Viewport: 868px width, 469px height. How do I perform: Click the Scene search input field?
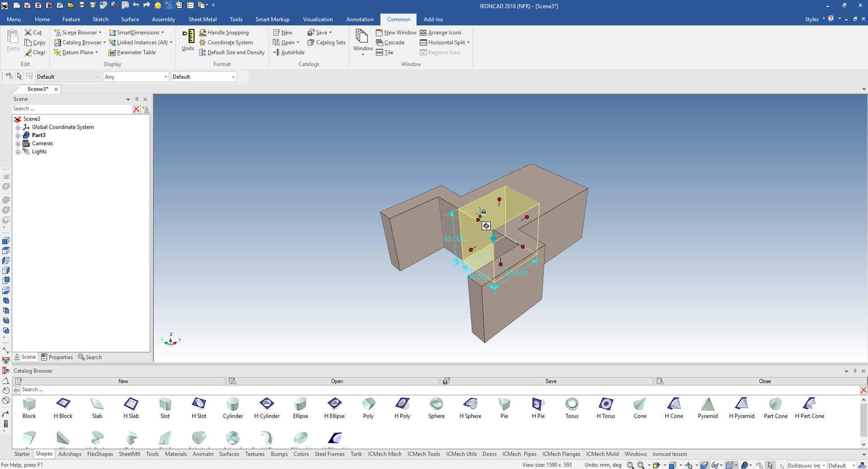pos(71,109)
